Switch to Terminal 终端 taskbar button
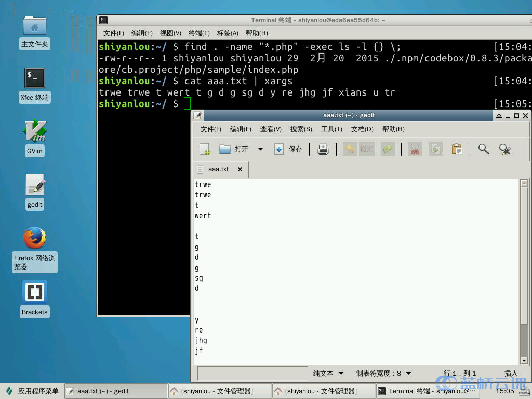This screenshot has width=532, height=399. click(428, 391)
